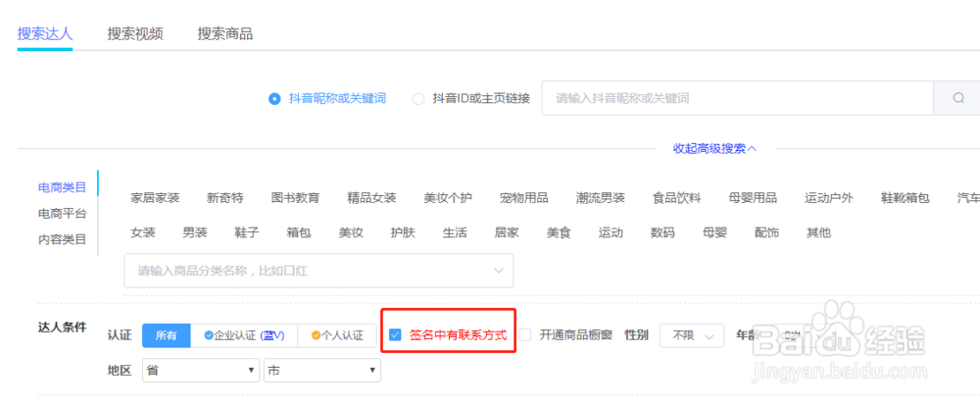This screenshot has width=980, height=405.
Task: Choose 美妆个护 category
Action: click(448, 198)
